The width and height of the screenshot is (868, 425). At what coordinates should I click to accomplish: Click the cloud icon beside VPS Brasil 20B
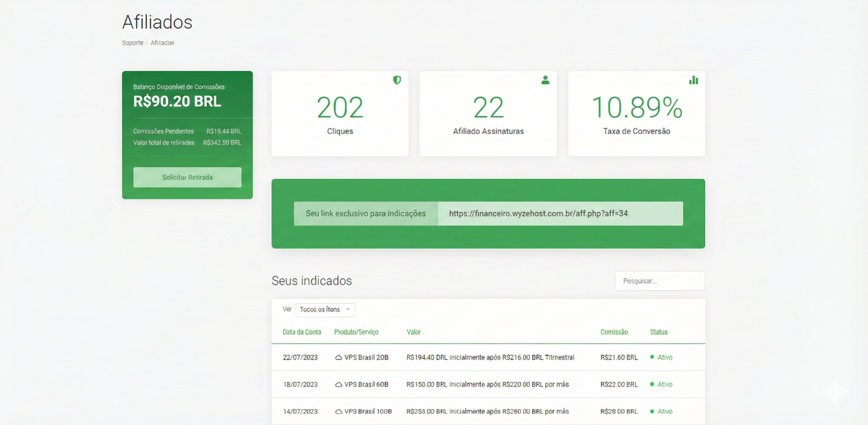coord(338,357)
